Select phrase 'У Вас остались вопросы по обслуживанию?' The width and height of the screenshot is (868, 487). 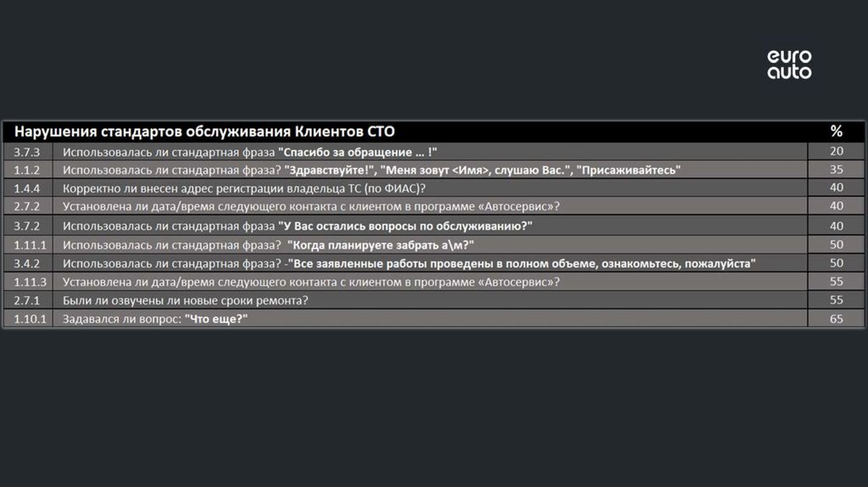405,226
